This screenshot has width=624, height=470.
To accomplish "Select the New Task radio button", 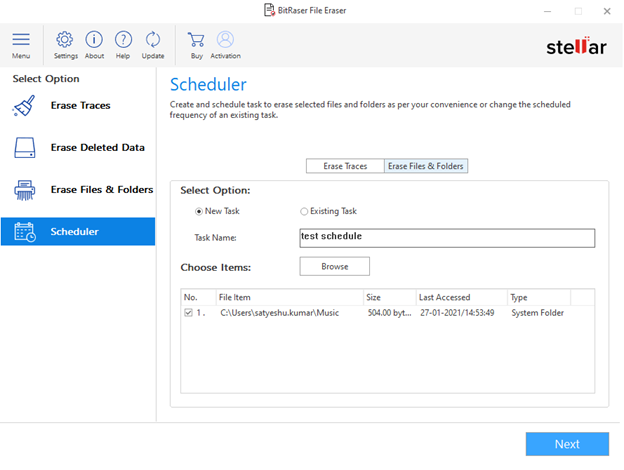I will pos(199,212).
